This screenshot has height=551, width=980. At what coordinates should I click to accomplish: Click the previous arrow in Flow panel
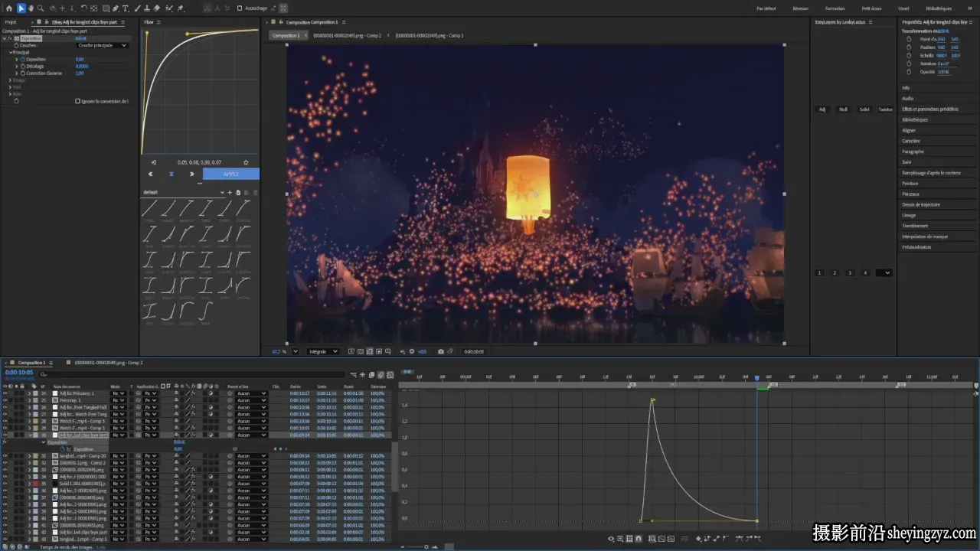point(151,174)
